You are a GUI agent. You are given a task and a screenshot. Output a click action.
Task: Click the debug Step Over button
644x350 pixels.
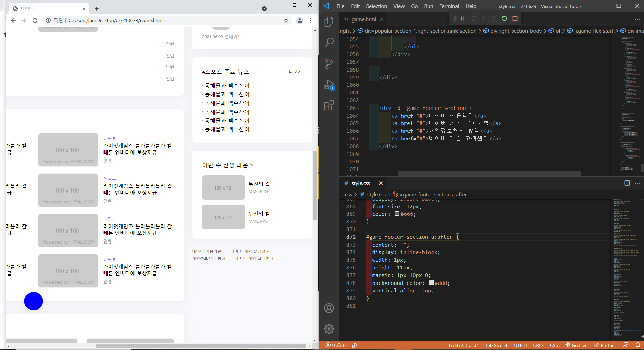tap(473, 19)
